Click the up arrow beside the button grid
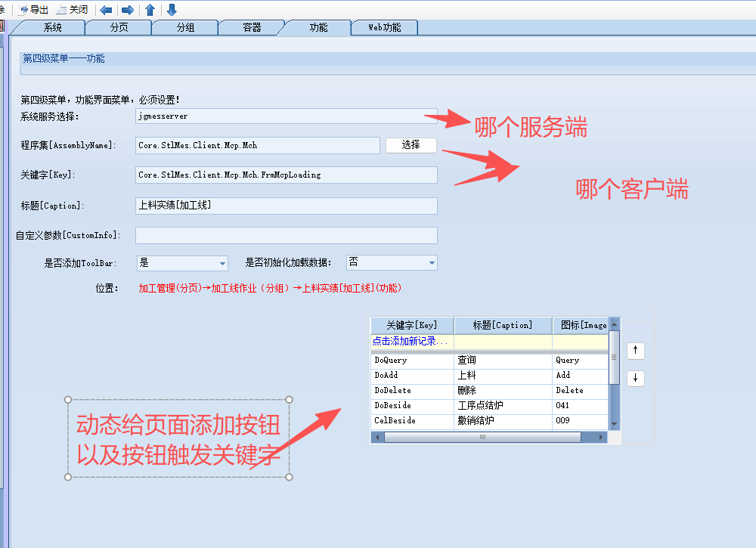The image size is (756, 548). [635, 350]
